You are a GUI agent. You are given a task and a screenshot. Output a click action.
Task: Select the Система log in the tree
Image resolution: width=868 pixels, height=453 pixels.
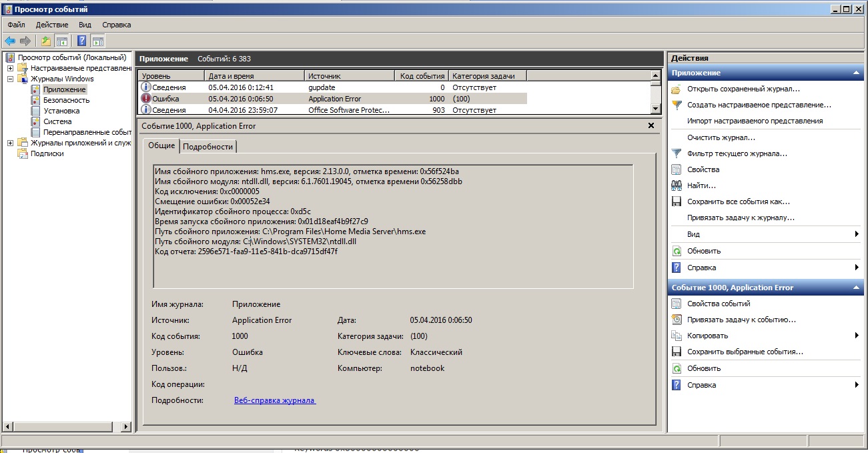(57, 121)
